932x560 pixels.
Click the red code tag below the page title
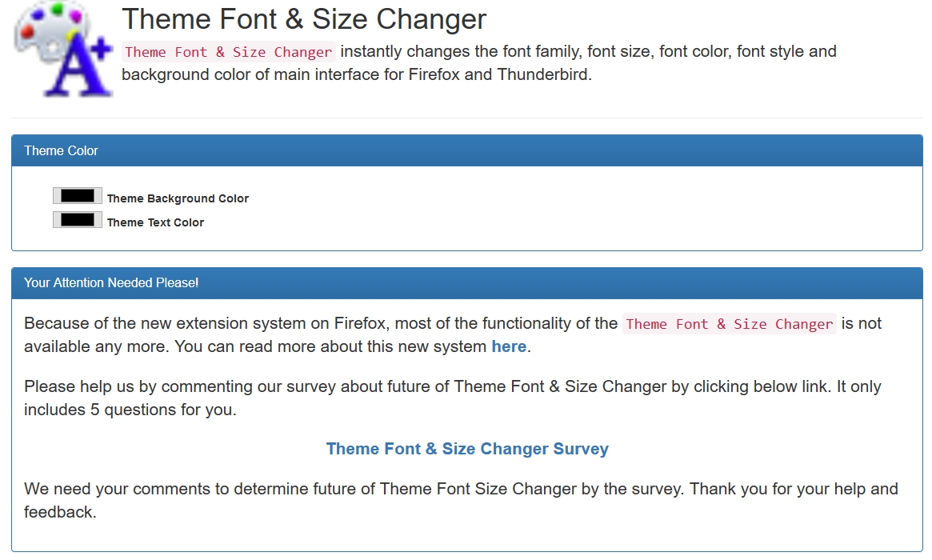pos(228,52)
